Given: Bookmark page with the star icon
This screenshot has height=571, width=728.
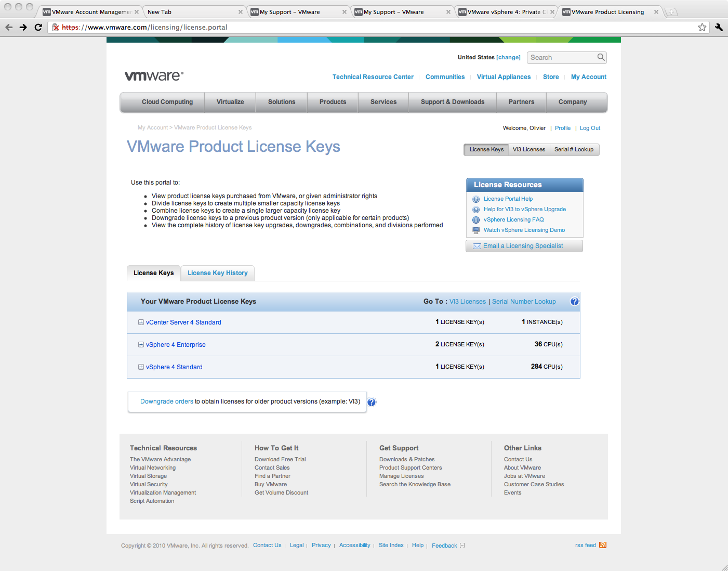Looking at the screenshot, I should 702,27.
